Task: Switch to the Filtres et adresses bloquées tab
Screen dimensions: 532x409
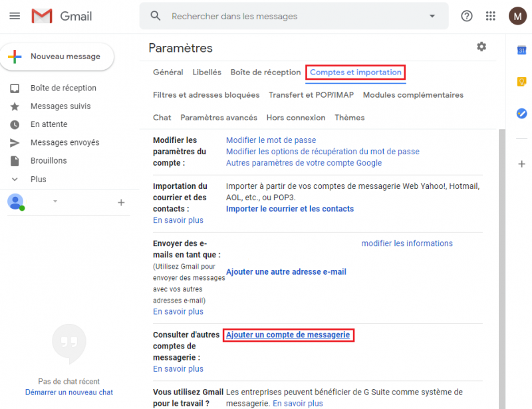Action: (x=206, y=95)
